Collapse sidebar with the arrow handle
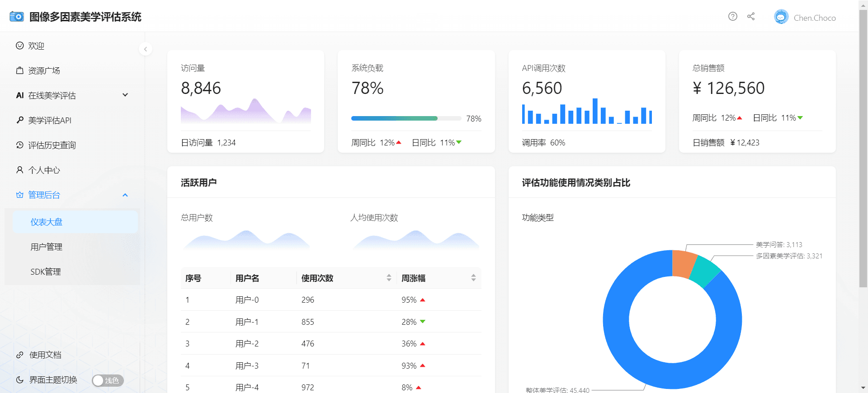Image resolution: width=868 pixels, height=393 pixels. 146,49
